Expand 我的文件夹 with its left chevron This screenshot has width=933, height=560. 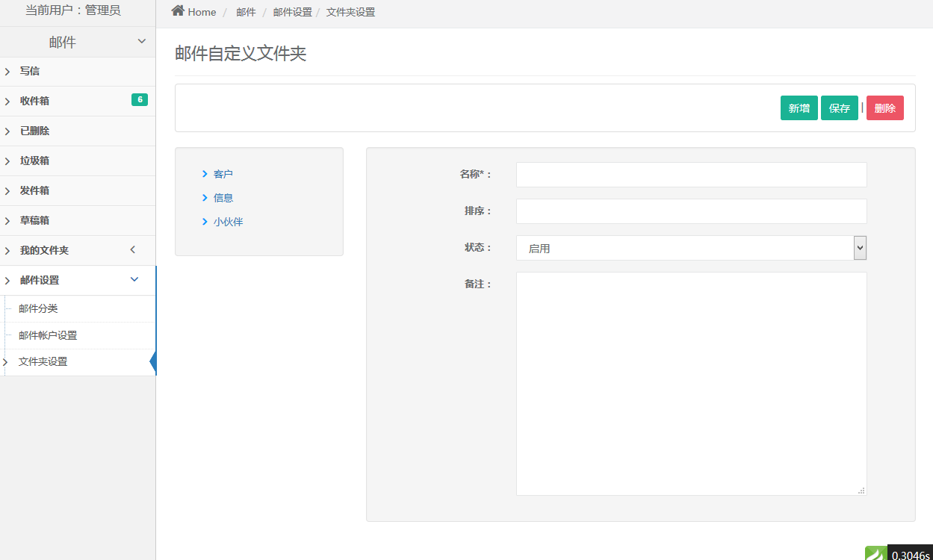point(133,249)
